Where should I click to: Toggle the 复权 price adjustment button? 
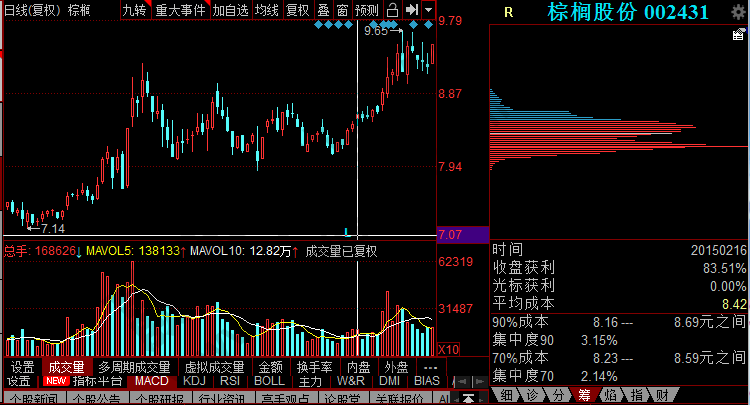tap(297, 10)
